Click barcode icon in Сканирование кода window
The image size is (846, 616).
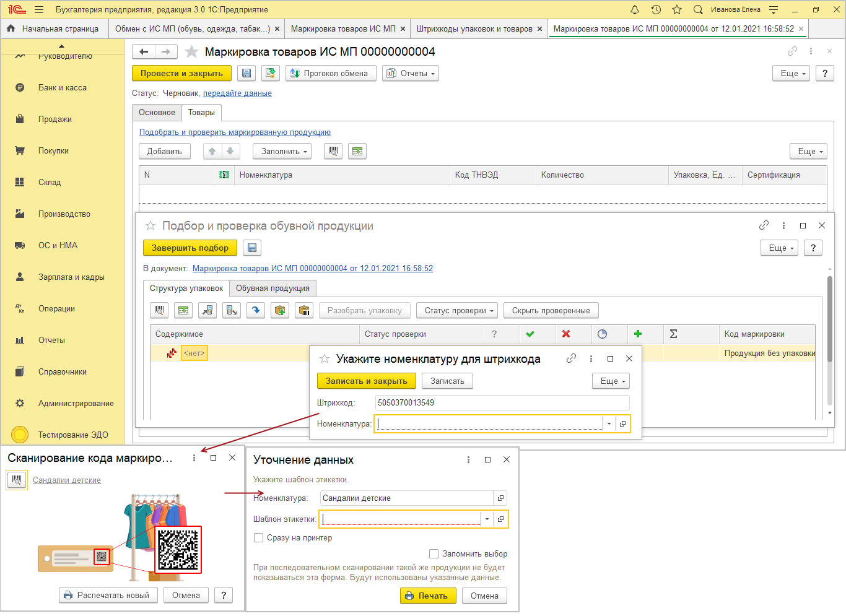pos(17,480)
